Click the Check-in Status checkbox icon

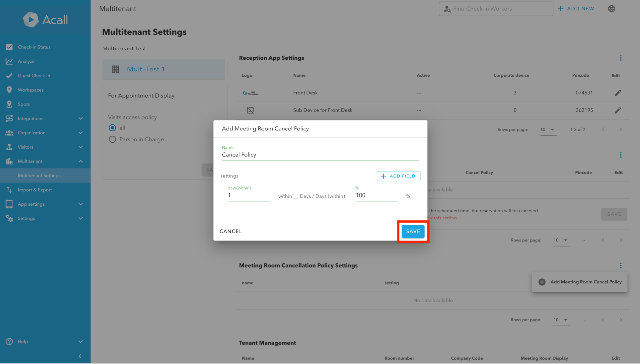(x=9, y=47)
